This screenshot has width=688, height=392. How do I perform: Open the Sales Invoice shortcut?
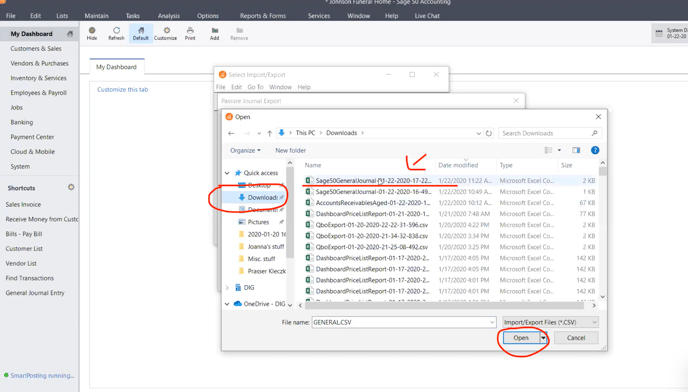click(x=23, y=204)
